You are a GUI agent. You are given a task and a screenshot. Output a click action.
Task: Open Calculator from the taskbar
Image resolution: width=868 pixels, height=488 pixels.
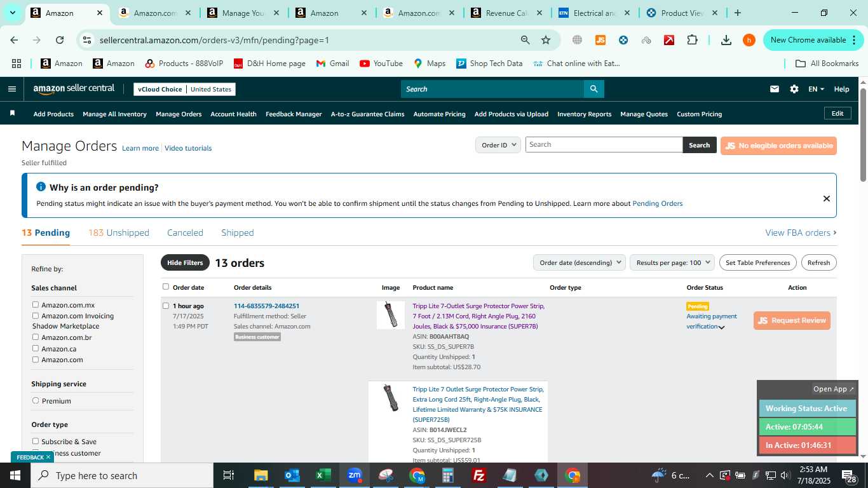coord(448,475)
